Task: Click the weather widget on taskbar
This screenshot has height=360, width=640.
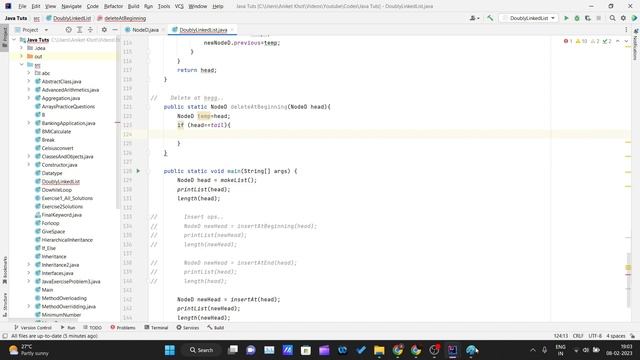Action: (x=29, y=350)
